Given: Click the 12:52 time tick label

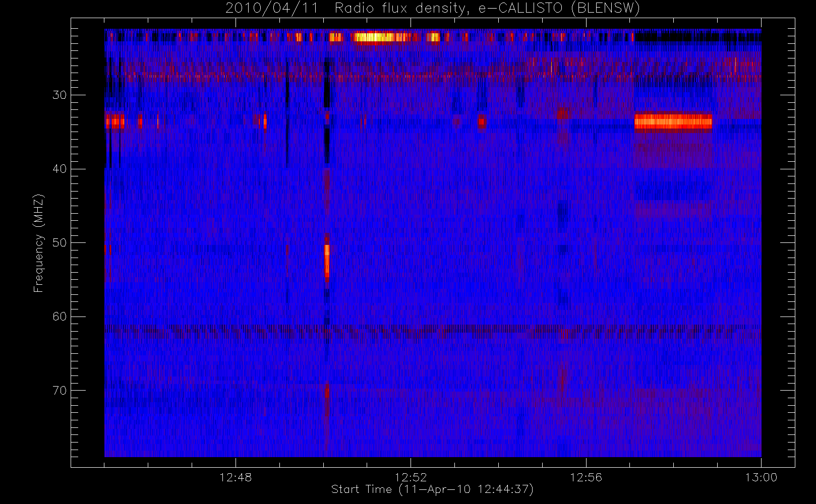Looking at the screenshot, I should pyautogui.click(x=411, y=477).
